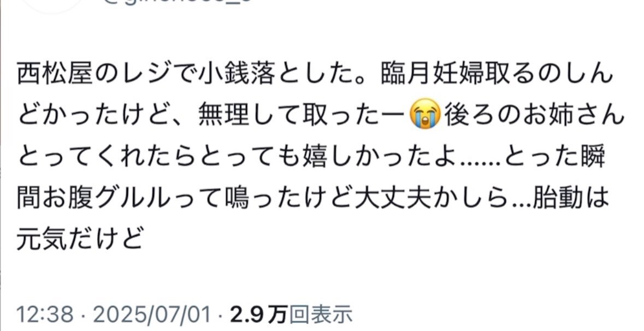This screenshot has width=644, height=331.
Task: Click the 回表示 views label
Action: point(321,315)
